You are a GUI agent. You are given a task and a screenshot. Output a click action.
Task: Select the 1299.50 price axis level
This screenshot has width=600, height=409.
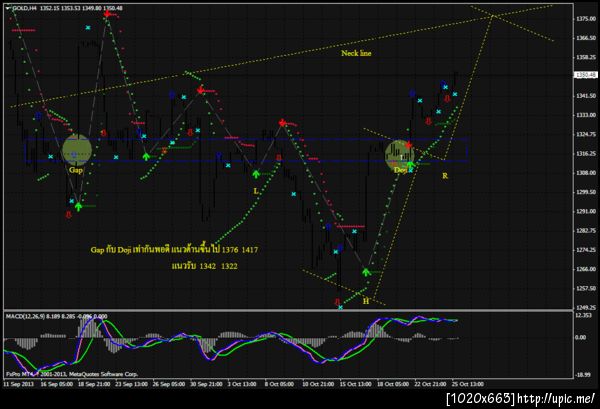586,192
